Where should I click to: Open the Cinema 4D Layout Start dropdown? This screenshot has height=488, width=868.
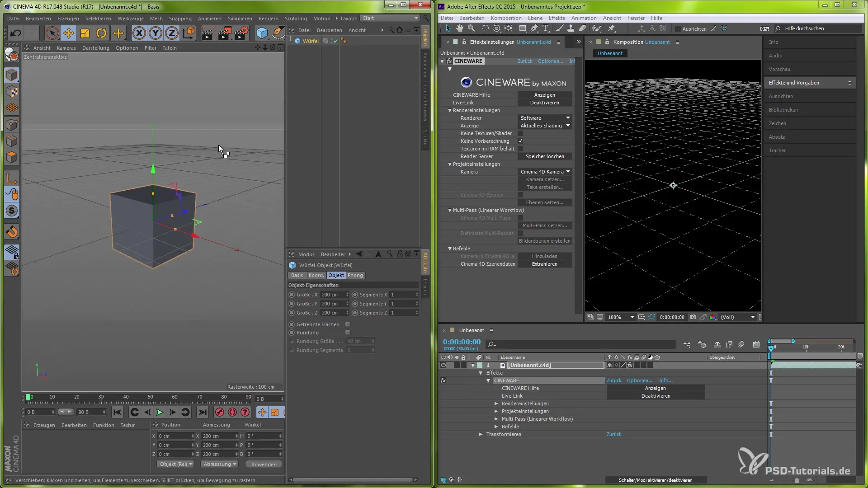(x=391, y=18)
